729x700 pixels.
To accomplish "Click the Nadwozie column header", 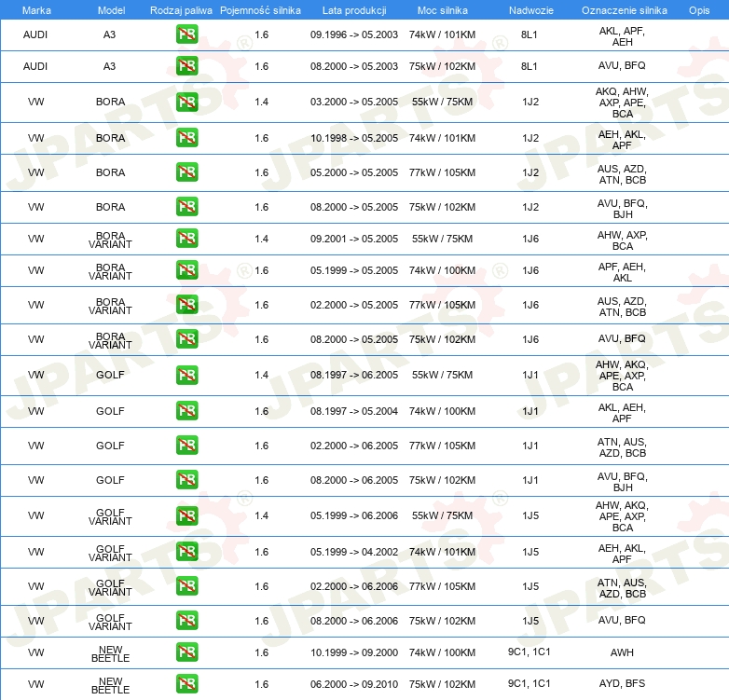I will click(531, 10).
